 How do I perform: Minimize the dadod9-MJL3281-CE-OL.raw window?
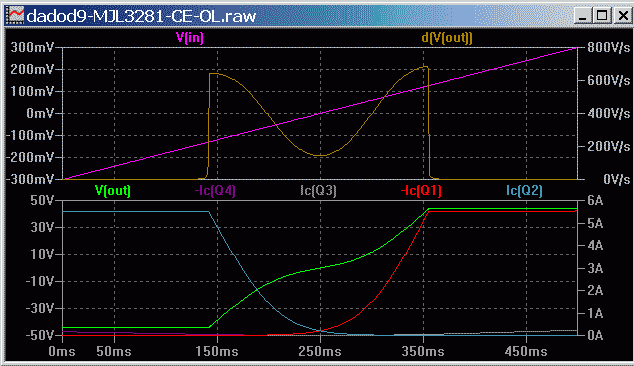pos(582,16)
